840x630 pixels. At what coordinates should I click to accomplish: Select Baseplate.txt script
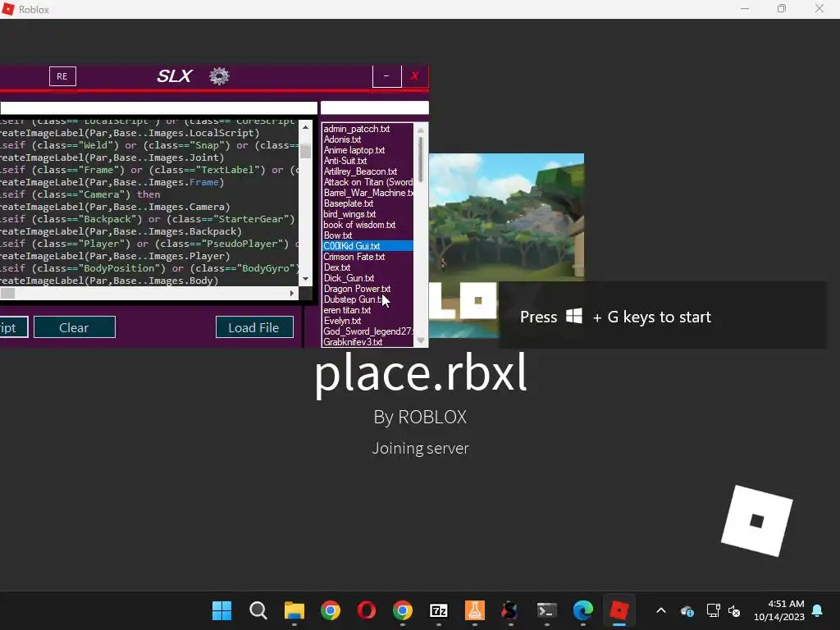click(x=348, y=203)
